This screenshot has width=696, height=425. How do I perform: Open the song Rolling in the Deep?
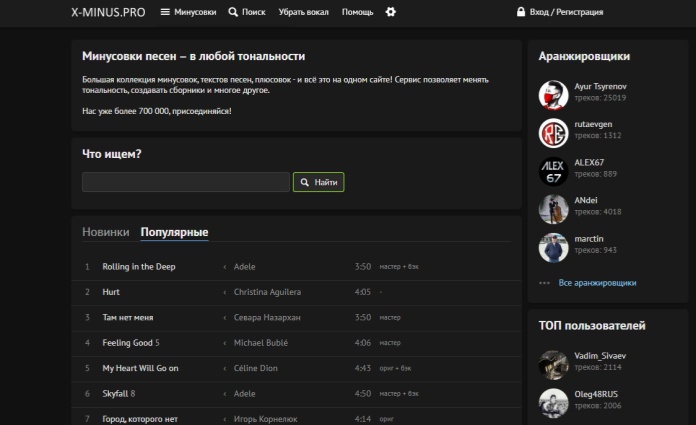(x=138, y=267)
